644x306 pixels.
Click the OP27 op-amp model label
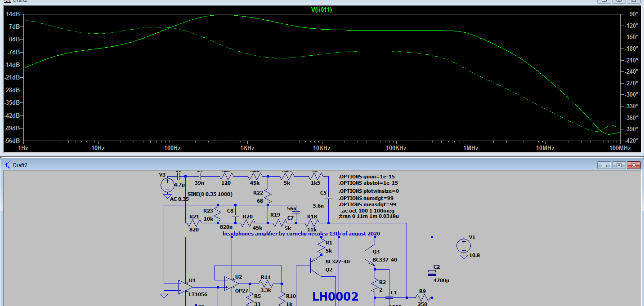coord(241,290)
